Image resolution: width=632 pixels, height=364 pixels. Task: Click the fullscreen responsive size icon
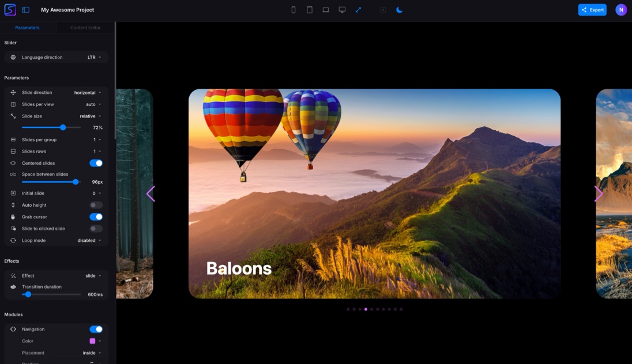[358, 10]
